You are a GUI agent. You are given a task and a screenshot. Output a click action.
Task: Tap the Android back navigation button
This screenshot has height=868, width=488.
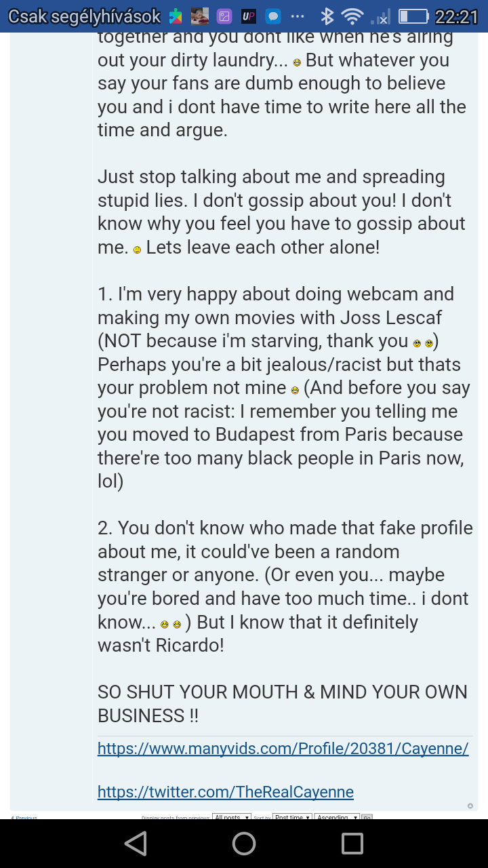coord(136,843)
